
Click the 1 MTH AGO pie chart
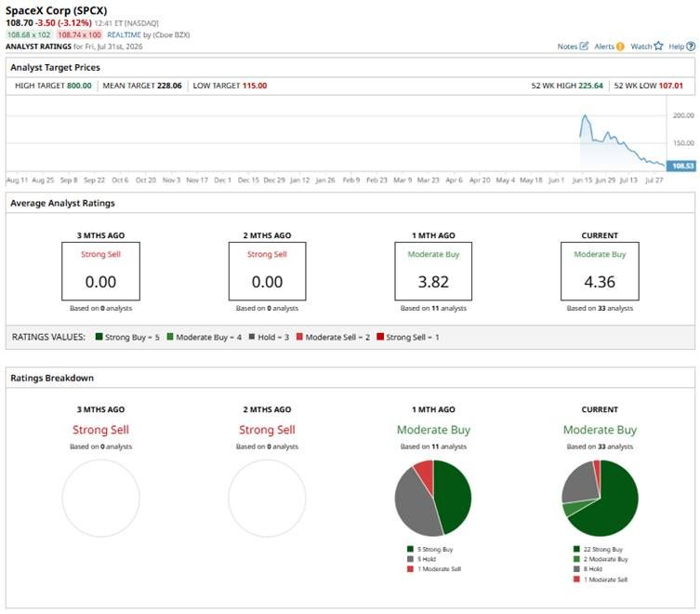[433, 498]
